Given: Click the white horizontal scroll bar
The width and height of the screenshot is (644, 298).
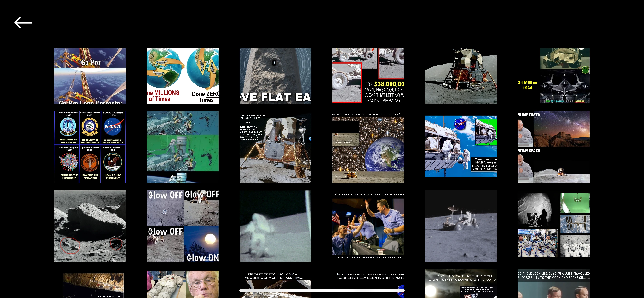Looking at the screenshot, I should pyautogui.click(x=322, y=291).
